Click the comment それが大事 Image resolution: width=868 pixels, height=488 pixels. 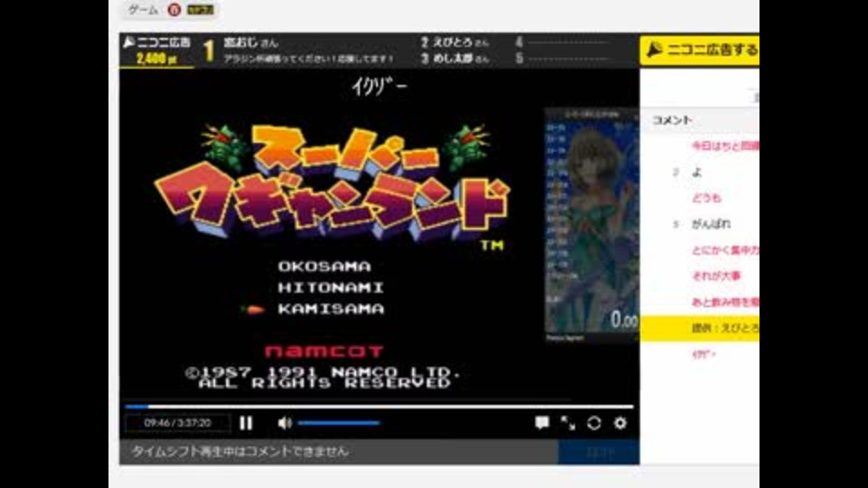tap(716, 277)
